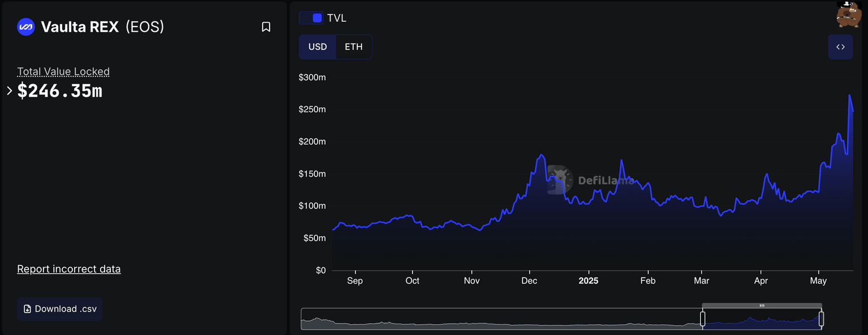
Task: Click the left handle of range slider
Action: tap(703, 319)
